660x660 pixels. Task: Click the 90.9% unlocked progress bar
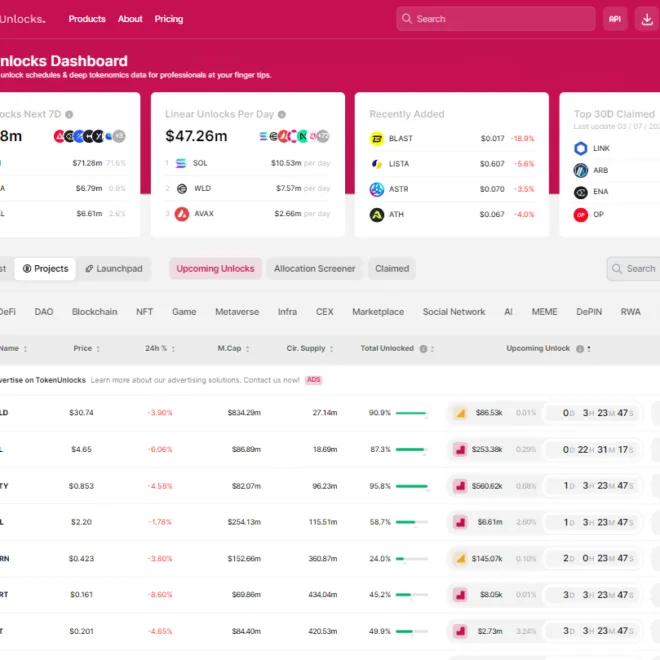[x=412, y=413]
